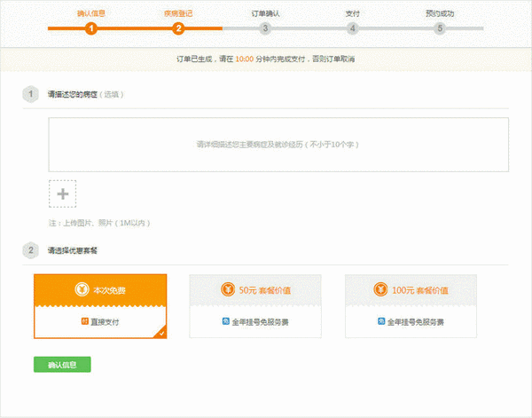Click the 请选择优惠套餐 section heading

[73, 250]
